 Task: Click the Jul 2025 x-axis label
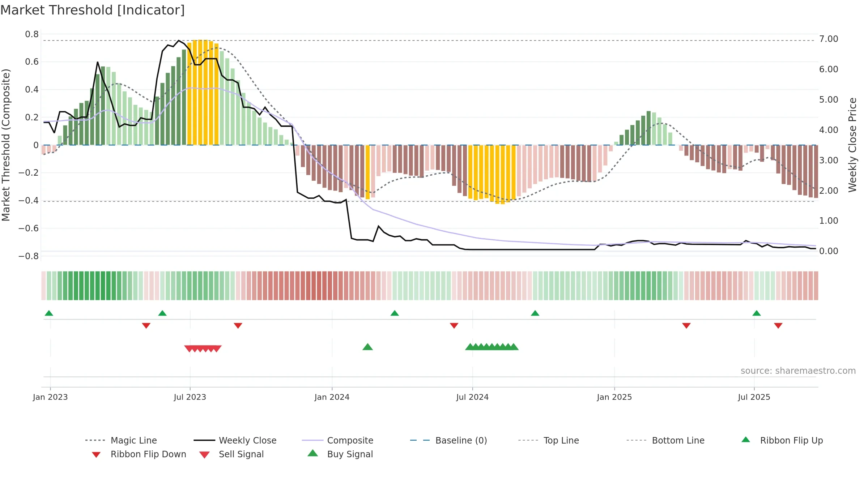754,397
